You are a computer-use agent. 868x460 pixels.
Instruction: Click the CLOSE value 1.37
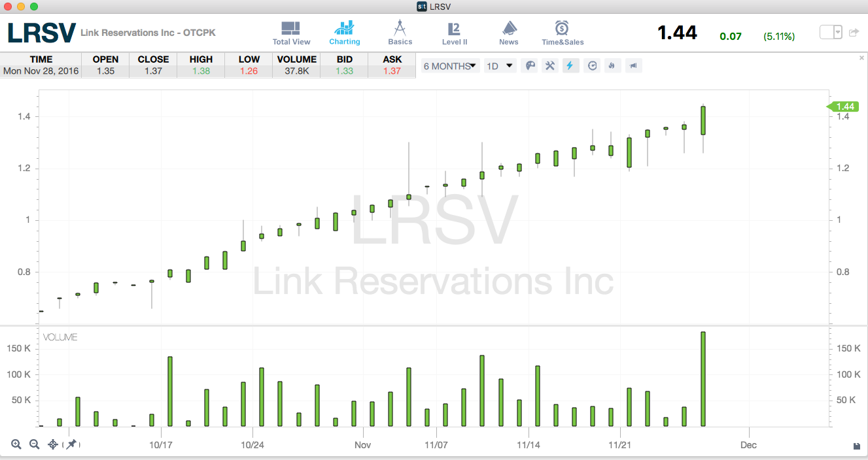(x=153, y=71)
